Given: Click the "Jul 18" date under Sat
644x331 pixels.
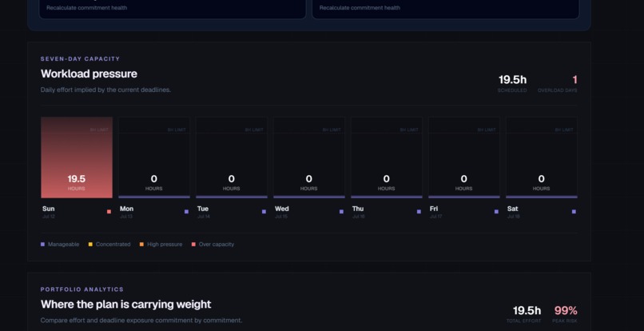Looking at the screenshot, I should point(514,217).
